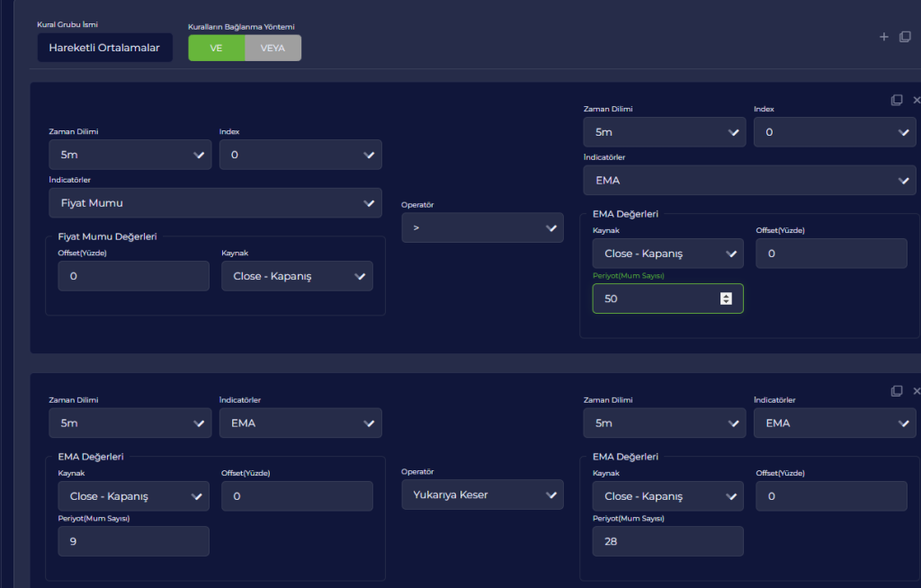
Task: Copy the second rule (EMA Yukarıya Keser)
Action: click(x=897, y=390)
